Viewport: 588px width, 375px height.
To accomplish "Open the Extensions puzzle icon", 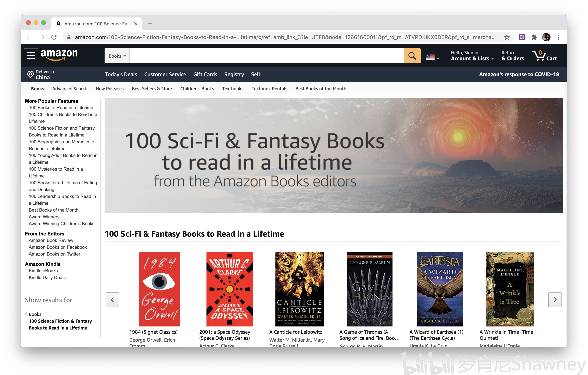I will (534, 37).
